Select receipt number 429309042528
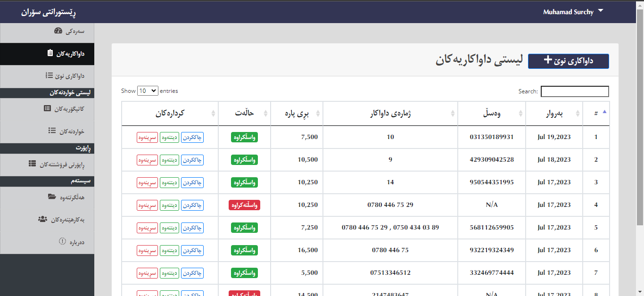644x296 pixels. coord(492,160)
